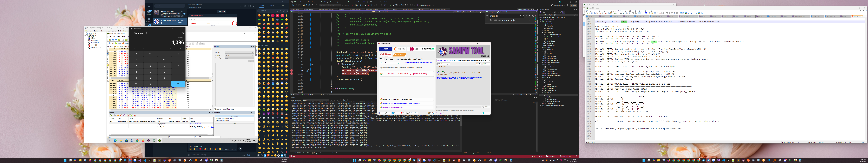This screenshot has height=163, width=868.
Task: Click the Calculator plus key
Action: point(178,78)
